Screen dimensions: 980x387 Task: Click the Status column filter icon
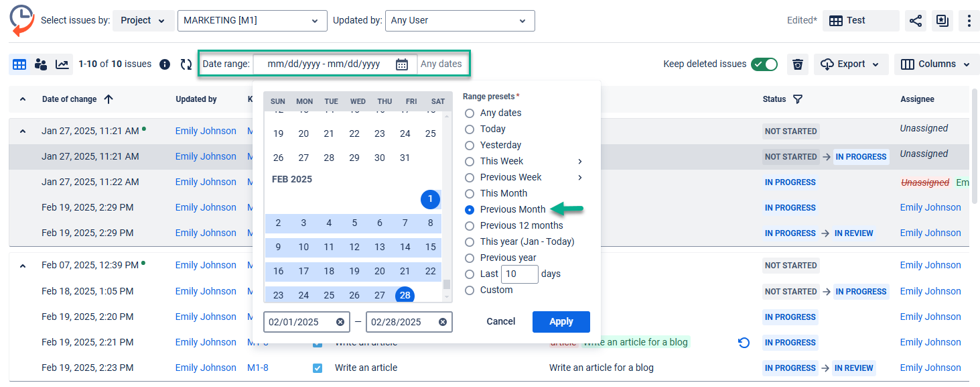click(x=798, y=99)
